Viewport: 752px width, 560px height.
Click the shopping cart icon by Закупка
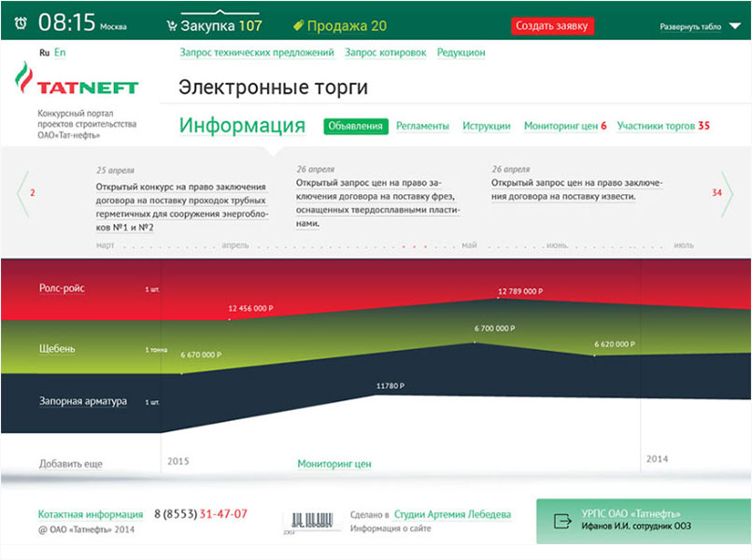click(171, 26)
